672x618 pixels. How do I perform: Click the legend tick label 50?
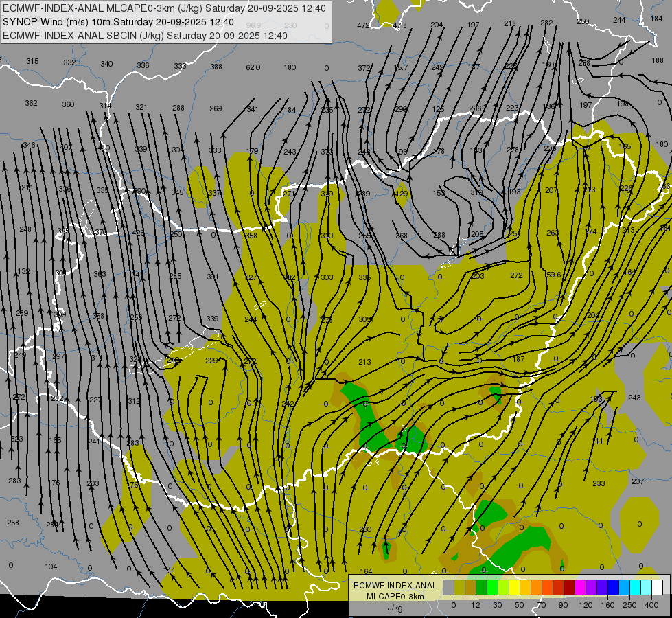520,605
